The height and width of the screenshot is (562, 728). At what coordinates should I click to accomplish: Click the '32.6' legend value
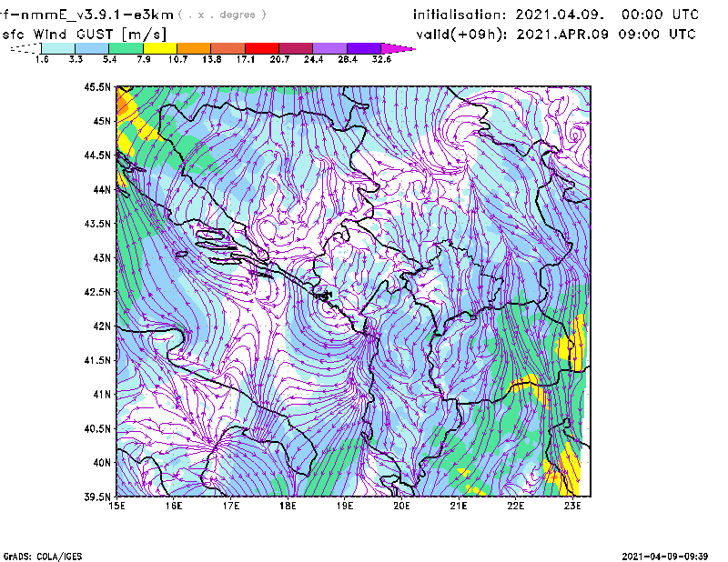[381, 59]
